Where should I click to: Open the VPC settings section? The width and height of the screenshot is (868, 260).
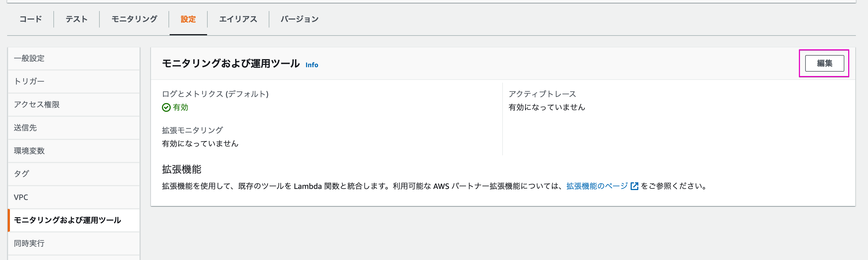coord(21,197)
